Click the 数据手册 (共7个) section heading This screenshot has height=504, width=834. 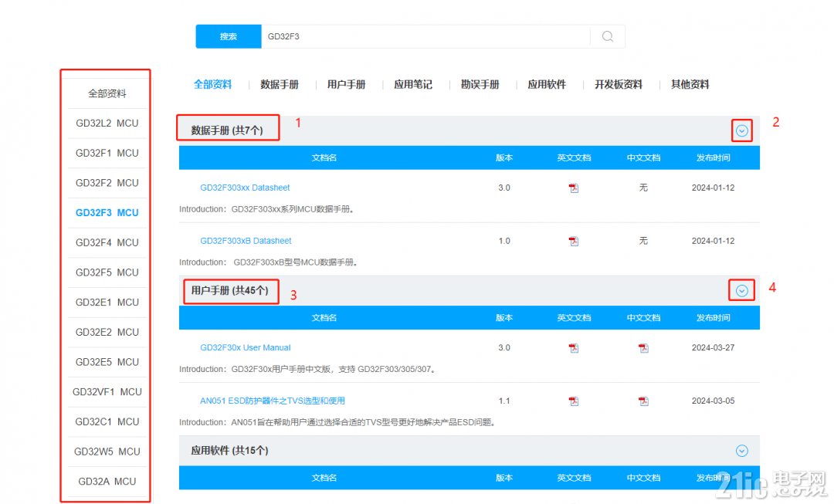[227, 130]
